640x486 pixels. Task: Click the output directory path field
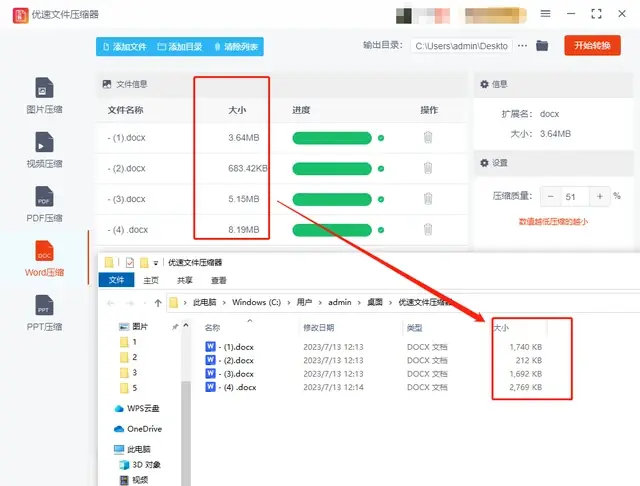coord(461,46)
